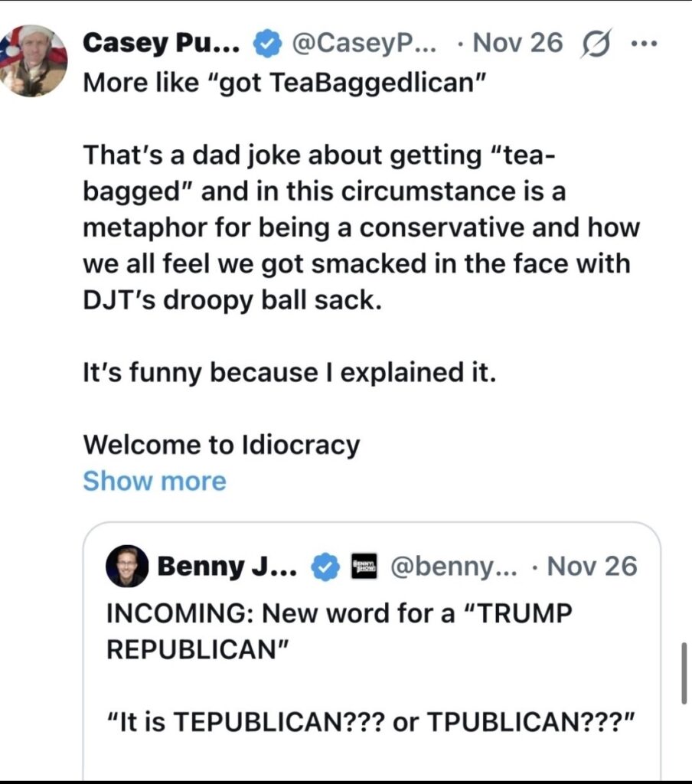Click the quoted post's Nov 26 timestamp
This screenshot has width=692, height=784.
point(592,567)
